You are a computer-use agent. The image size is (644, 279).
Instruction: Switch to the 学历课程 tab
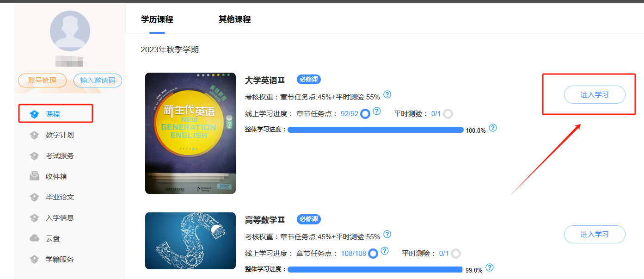point(157,19)
